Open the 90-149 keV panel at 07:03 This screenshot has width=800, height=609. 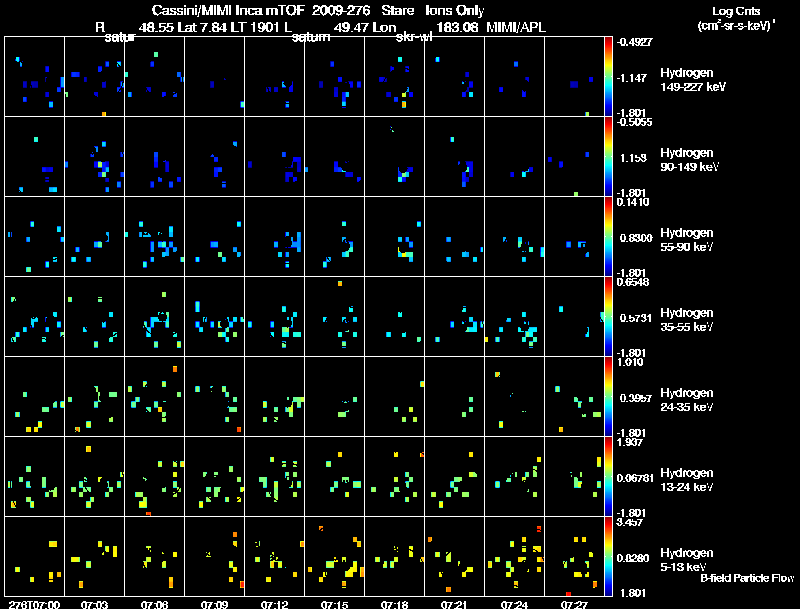point(94,156)
